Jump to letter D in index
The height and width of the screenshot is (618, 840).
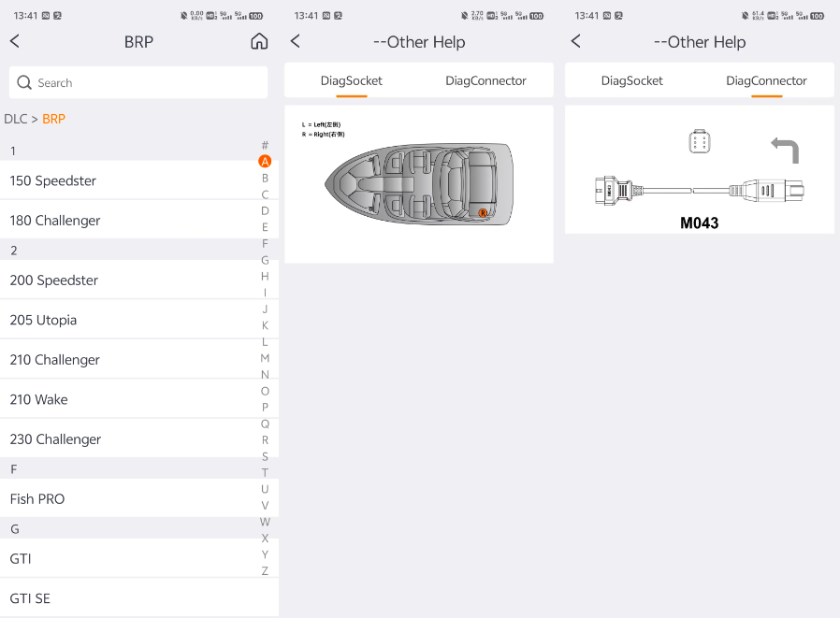tap(265, 210)
